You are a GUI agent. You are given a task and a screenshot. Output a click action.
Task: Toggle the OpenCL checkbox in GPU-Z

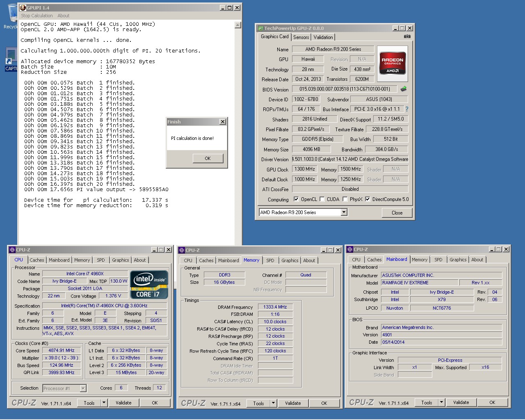click(x=296, y=199)
